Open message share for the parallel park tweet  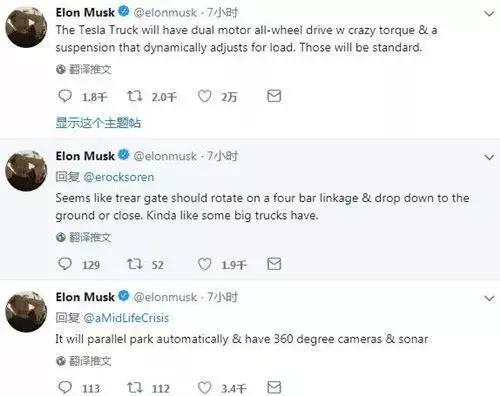coord(274,387)
